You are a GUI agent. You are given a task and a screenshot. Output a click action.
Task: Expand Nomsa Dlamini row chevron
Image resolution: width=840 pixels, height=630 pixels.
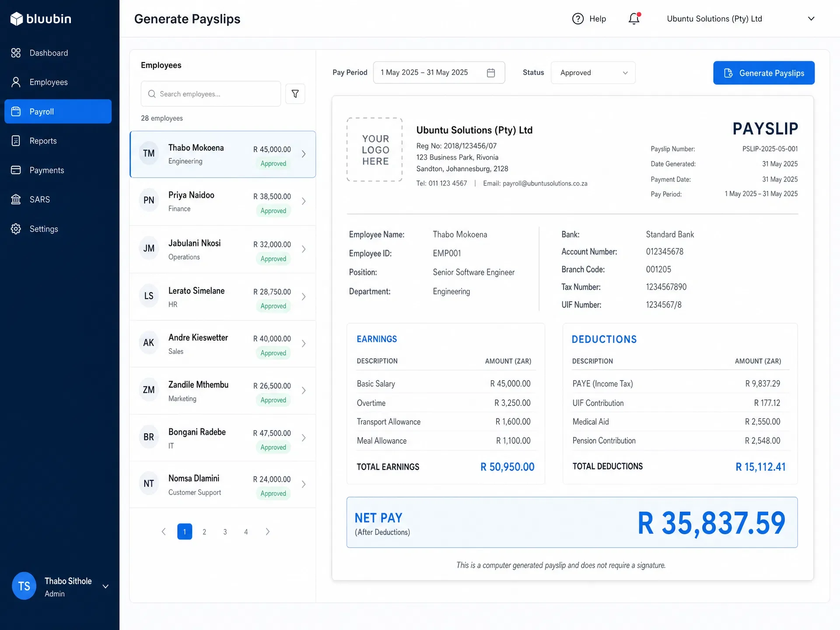tap(304, 484)
